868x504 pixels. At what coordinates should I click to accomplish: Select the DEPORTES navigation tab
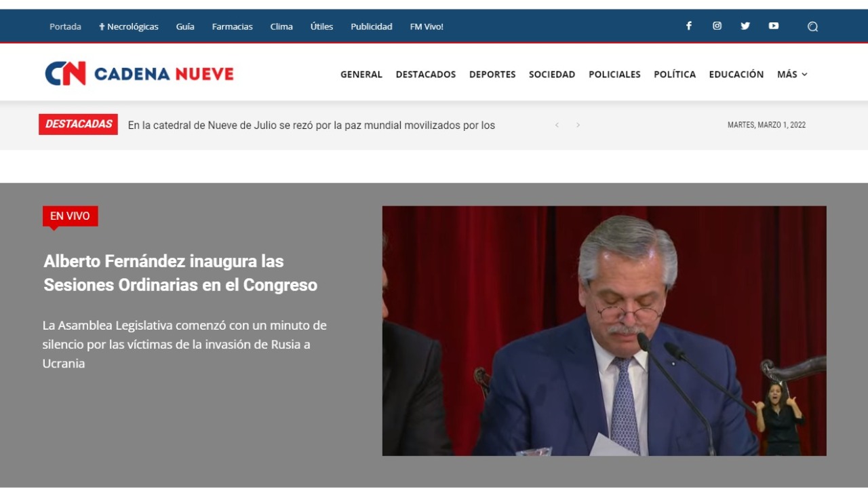point(492,75)
